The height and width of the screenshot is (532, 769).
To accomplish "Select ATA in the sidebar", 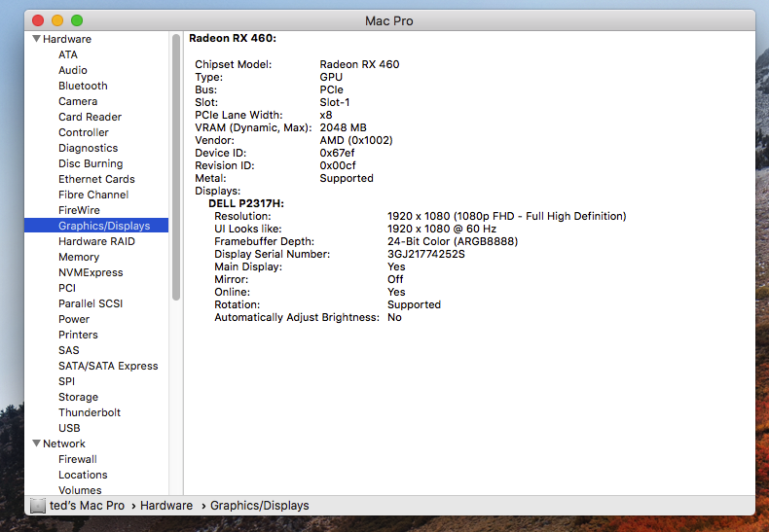I will pyautogui.click(x=68, y=54).
